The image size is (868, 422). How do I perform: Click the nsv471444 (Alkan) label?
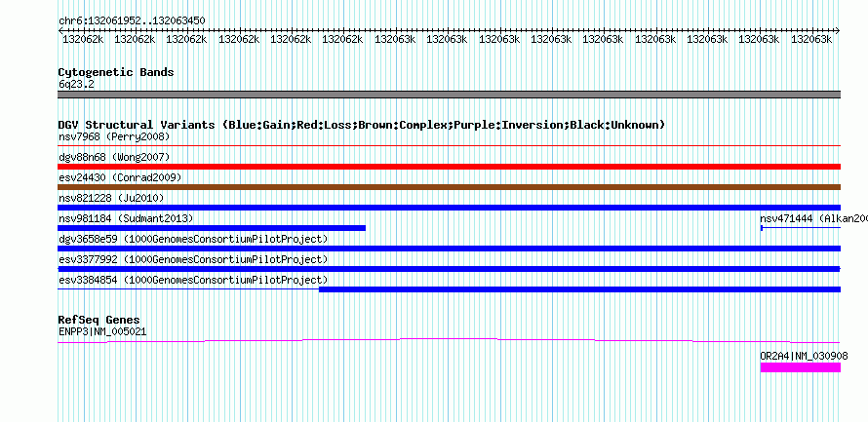pos(813,218)
